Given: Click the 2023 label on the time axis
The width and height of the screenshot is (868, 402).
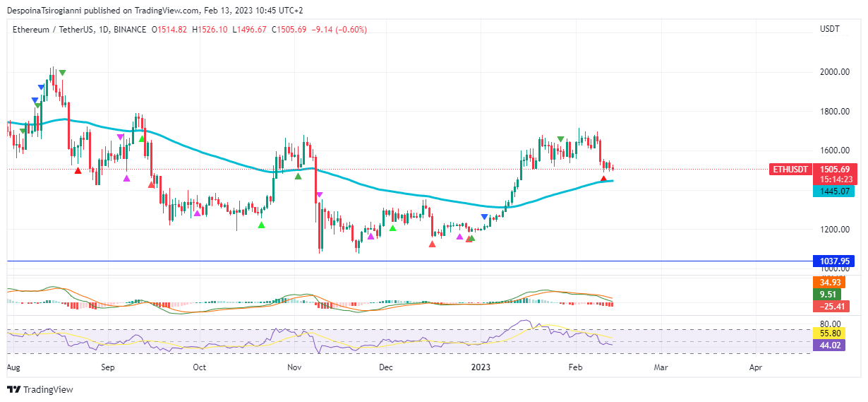Looking at the screenshot, I should click(481, 367).
